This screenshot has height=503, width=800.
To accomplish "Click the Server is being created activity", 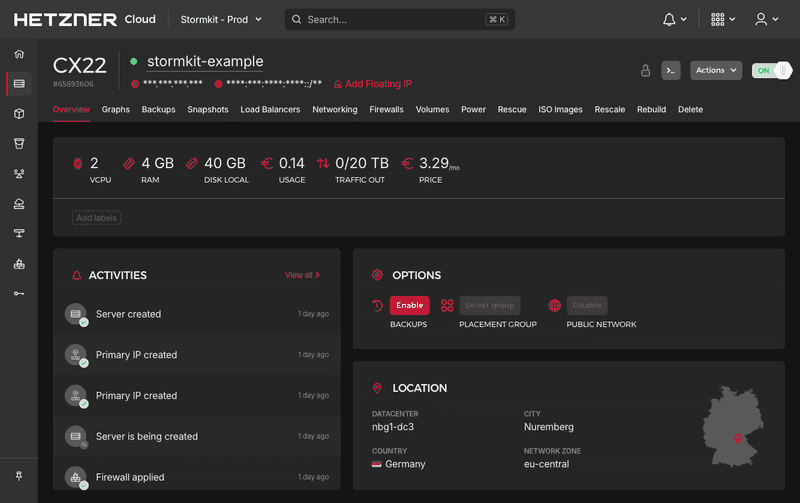I will tap(197, 437).
